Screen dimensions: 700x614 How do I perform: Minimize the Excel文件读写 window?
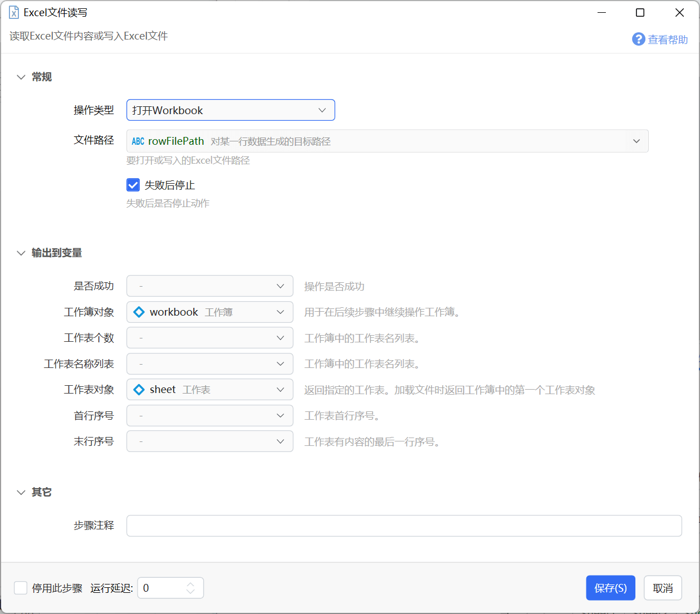coord(601,12)
